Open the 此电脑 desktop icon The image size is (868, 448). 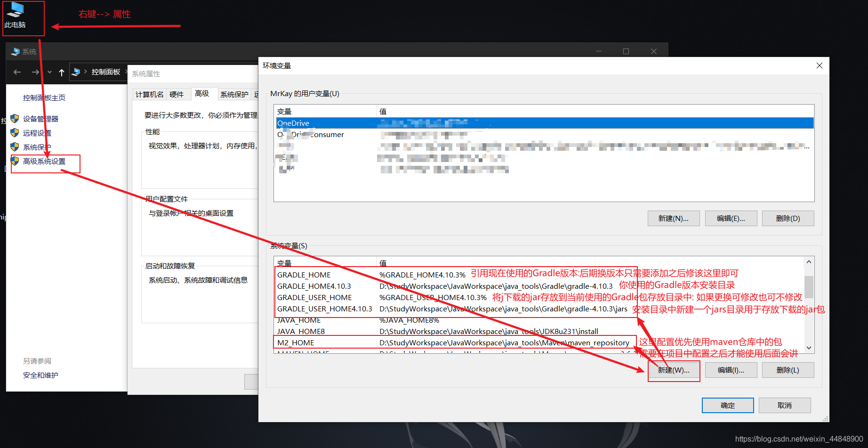[15, 15]
